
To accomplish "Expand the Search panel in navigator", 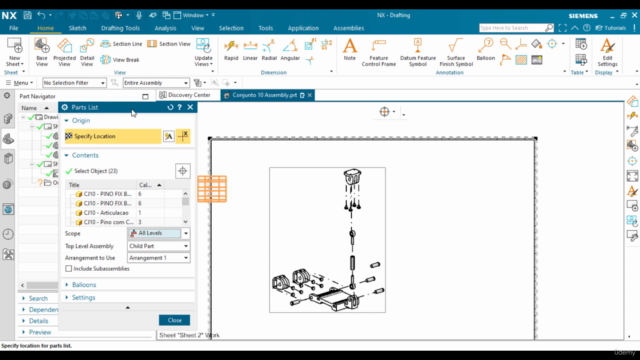I will point(23,298).
